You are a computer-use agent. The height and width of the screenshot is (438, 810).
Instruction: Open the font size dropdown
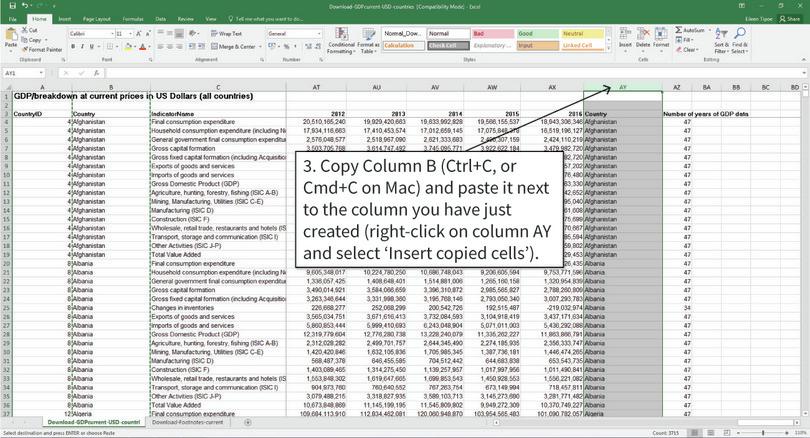tap(130, 34)
